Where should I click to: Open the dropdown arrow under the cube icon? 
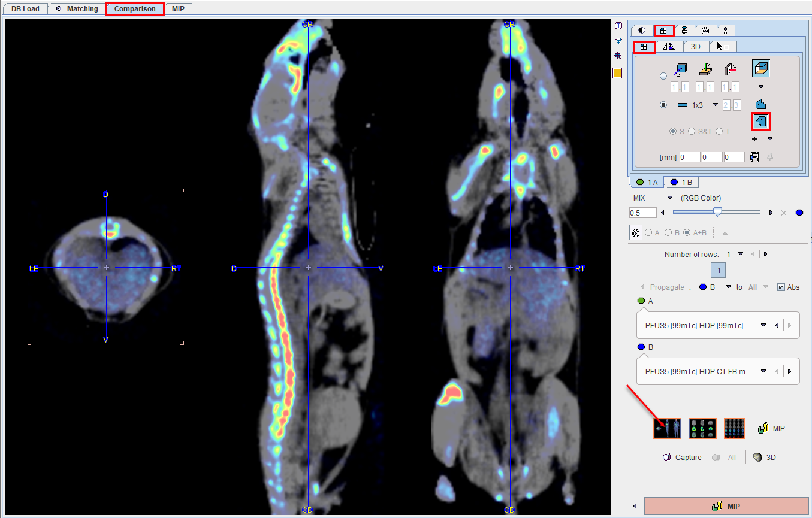(760, 87)
